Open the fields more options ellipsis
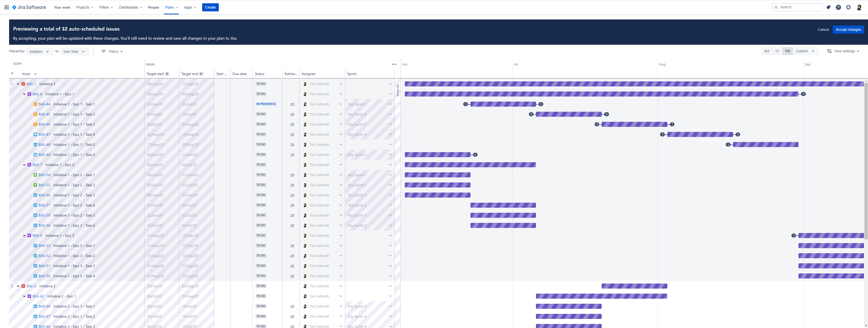 tap(394, 64)
